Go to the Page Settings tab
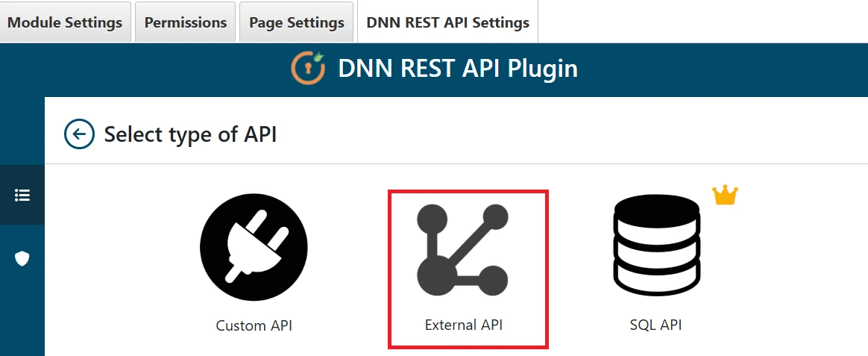Viewport: 868px width, 356px height. click(x=297, y=22)
